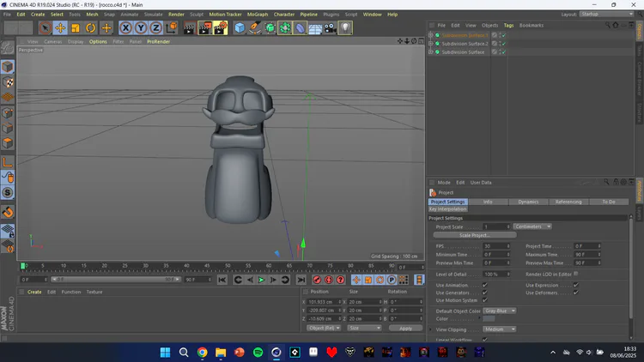Open the Key Interpolation tab

click(447, 209)
